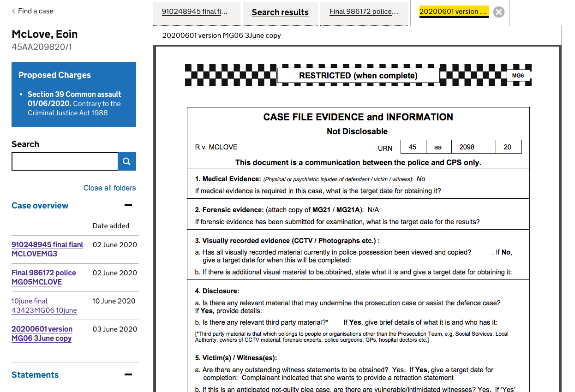The height and width of the screenshot is (392, 575).
Task: Click the Case overview heading
Action: (40, 206)
